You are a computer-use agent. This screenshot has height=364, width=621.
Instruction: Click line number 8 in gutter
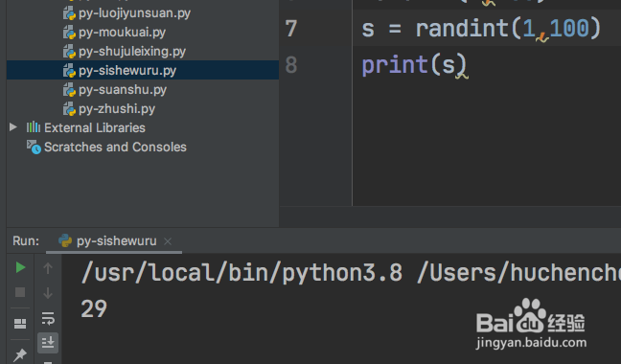coord(291,64)
